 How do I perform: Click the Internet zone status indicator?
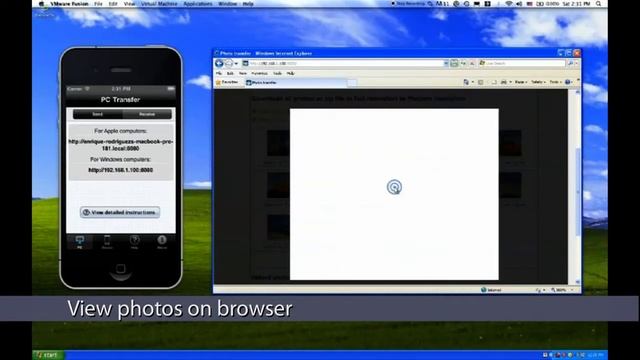pos(491,290)
